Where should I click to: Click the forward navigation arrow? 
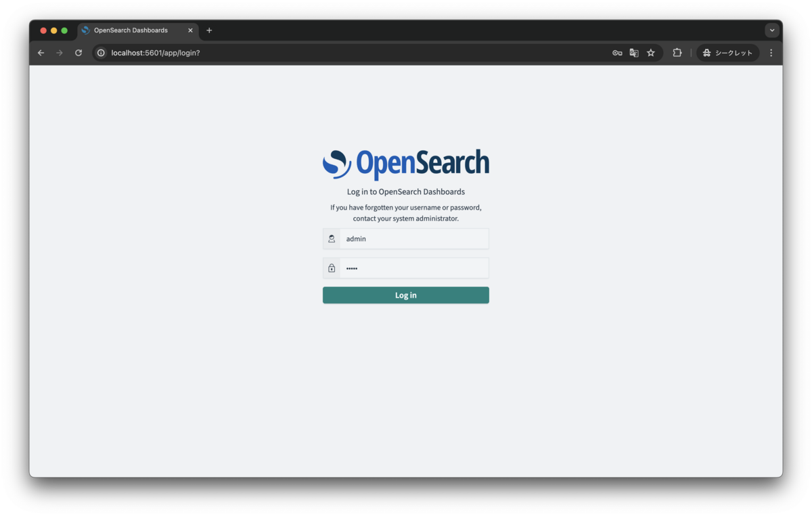coord(60,52)
